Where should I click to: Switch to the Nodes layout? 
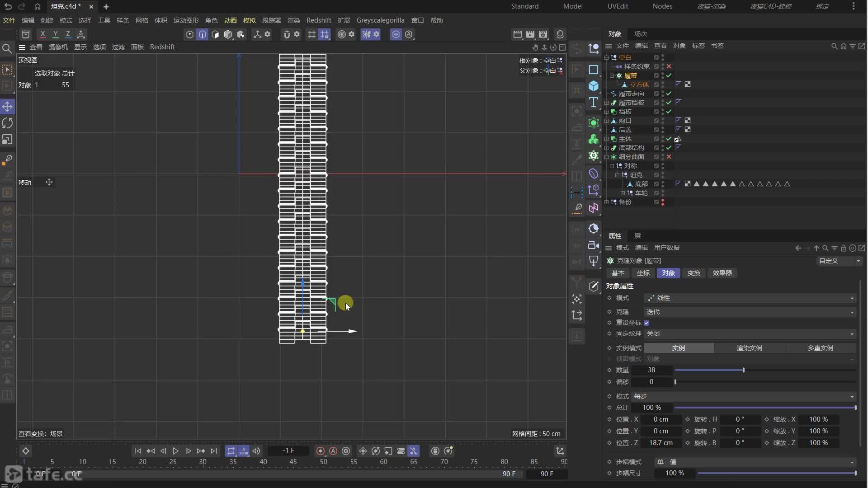coord(662,6)
